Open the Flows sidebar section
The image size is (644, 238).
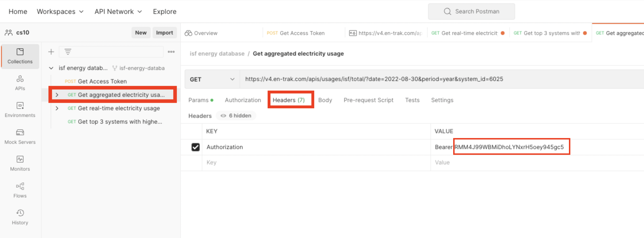coord(20,190)
